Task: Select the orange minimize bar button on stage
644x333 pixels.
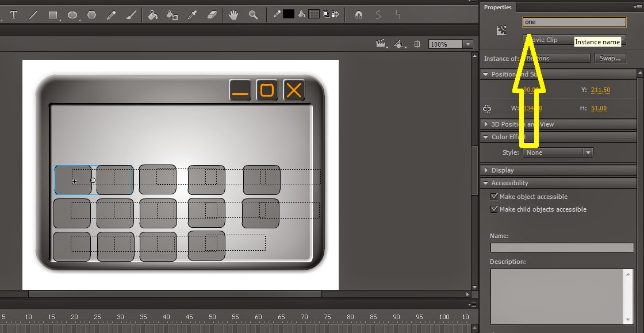Action: click(x=240, y=90)
